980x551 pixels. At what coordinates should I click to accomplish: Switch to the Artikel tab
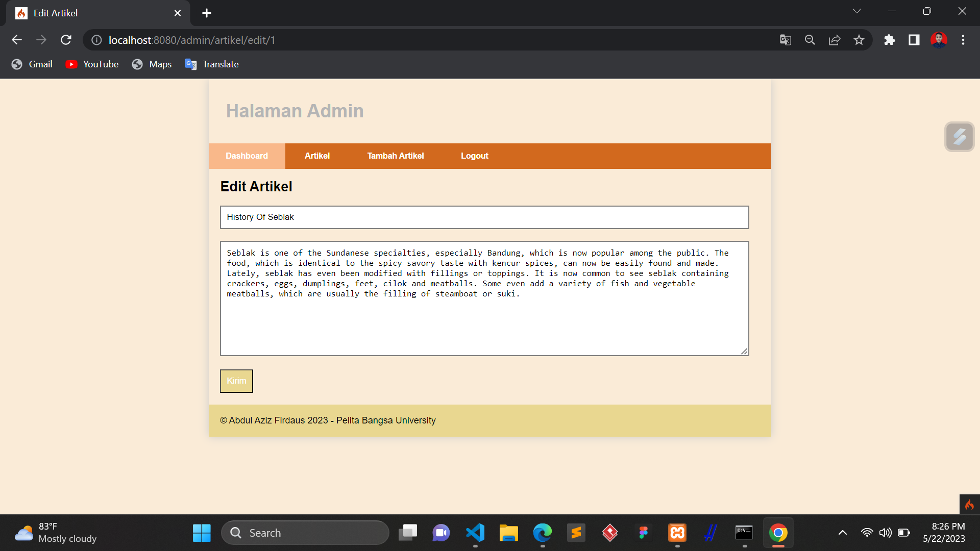317,156
